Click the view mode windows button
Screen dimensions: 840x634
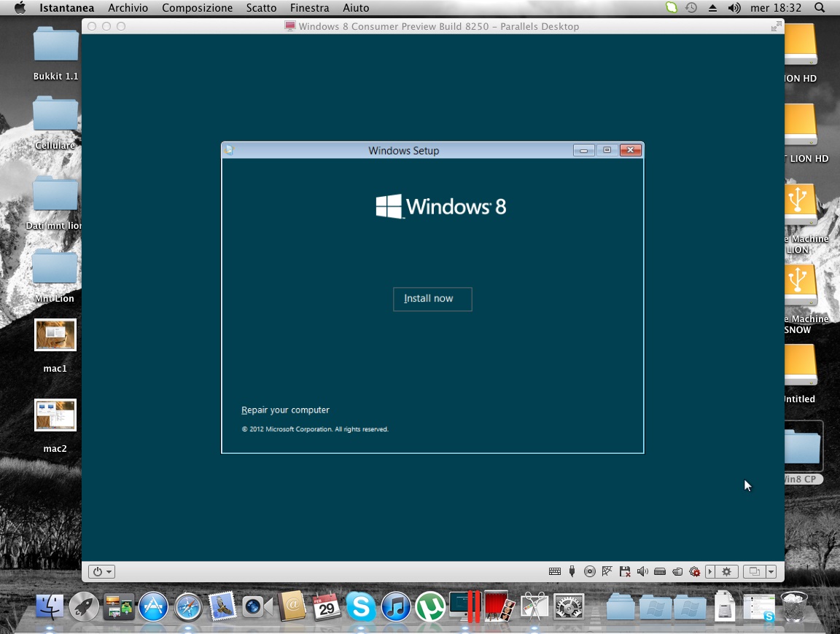754,571
